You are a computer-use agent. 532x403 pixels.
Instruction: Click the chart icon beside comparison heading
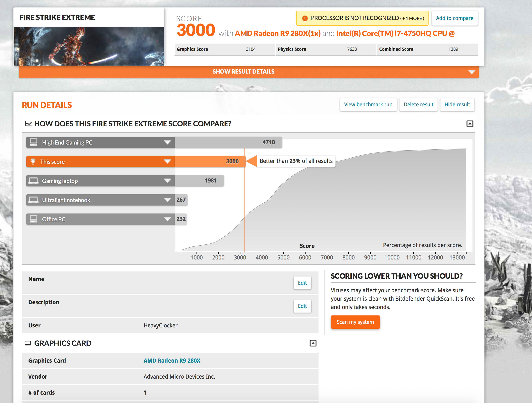[28, 124]
